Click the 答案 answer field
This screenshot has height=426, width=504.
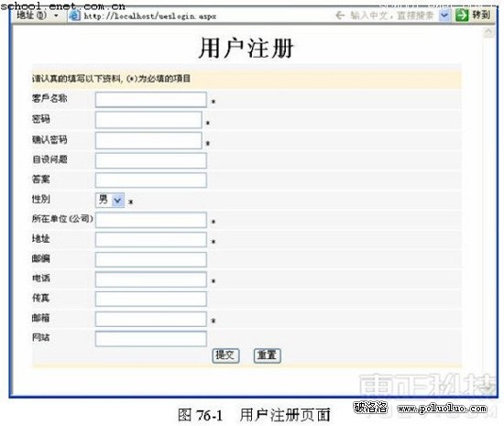[151, 180]
